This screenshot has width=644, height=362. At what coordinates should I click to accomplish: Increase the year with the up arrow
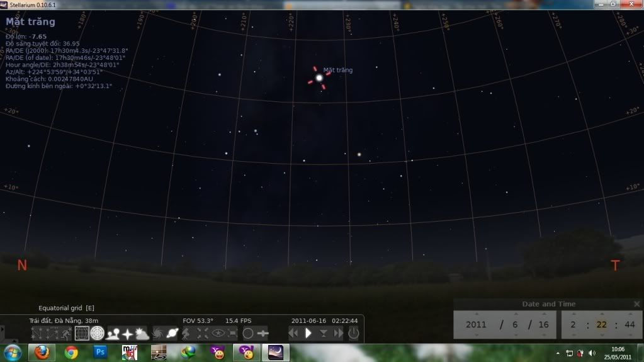coord(476,314)
